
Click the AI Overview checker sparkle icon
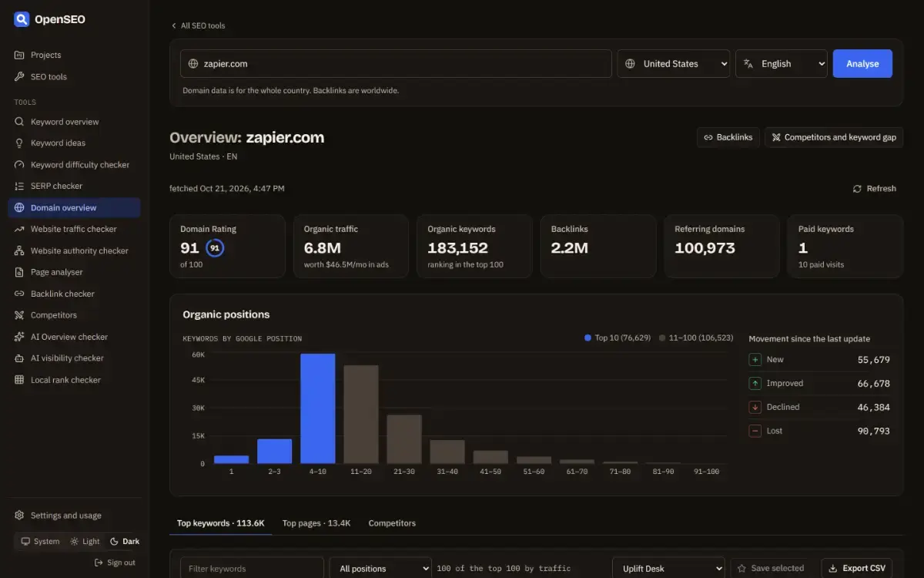point(19,337)
